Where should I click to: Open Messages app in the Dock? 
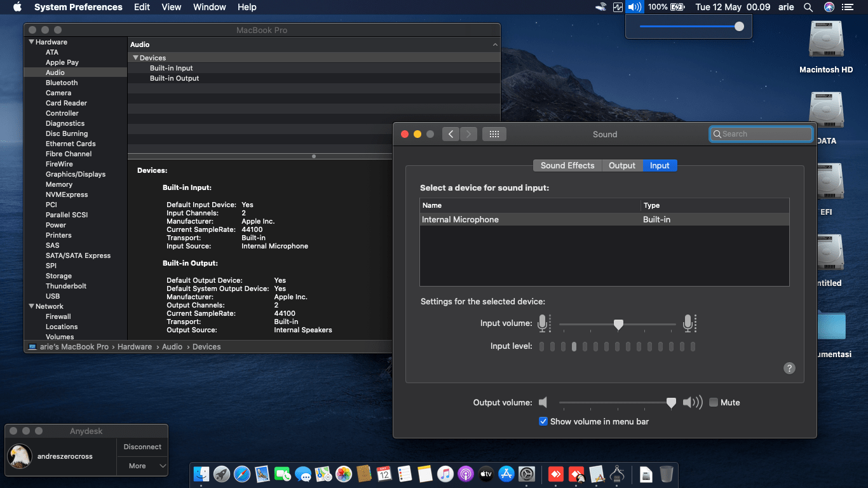[x=303, y=474]
